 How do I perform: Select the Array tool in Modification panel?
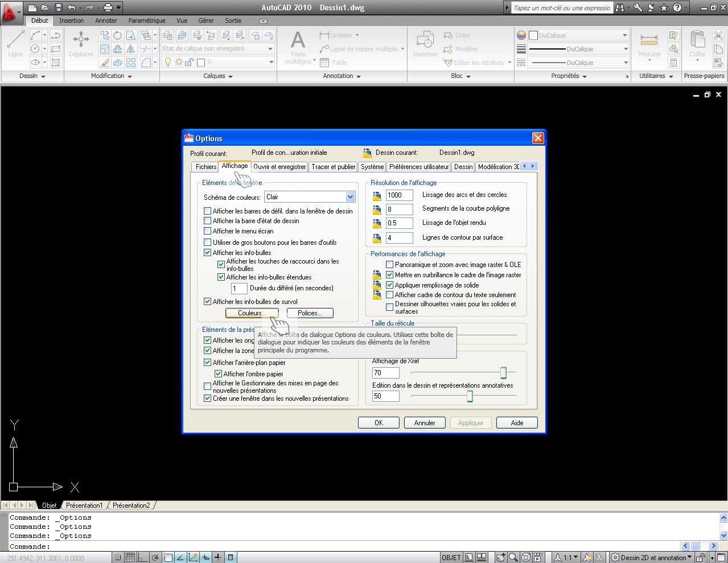[131, 63]
